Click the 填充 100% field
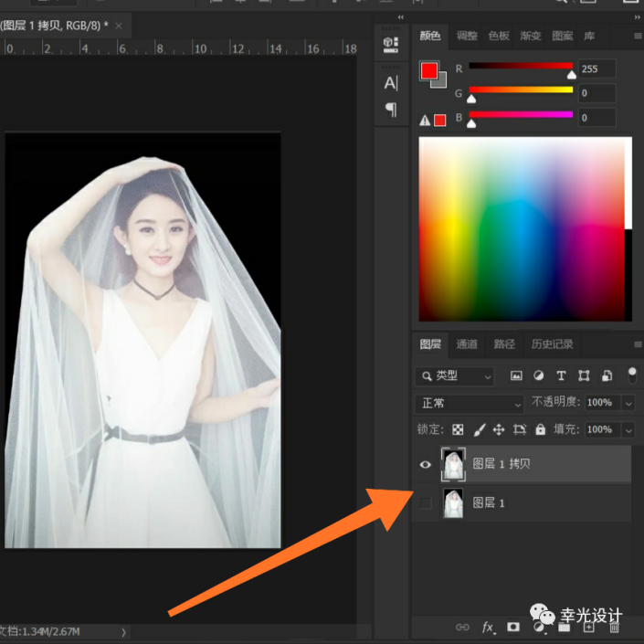The width and height of the screenshot is (644, 644). pos(603,430)
